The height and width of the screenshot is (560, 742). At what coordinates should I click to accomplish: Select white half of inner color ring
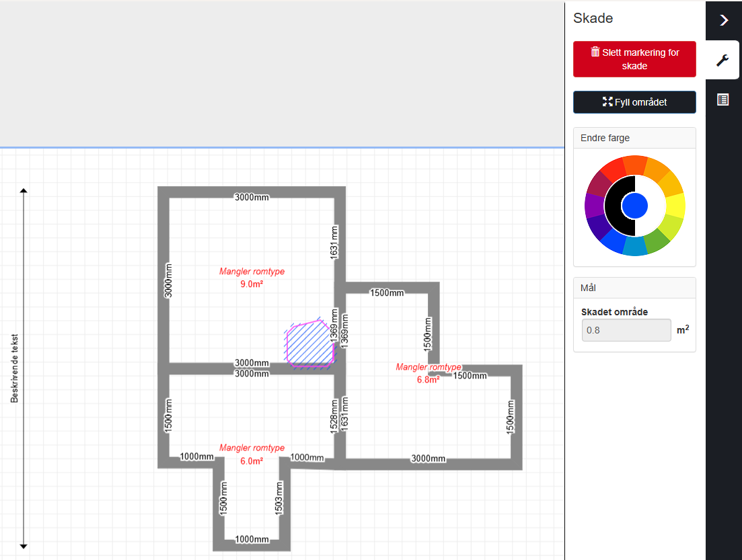click(x=655, y=205)
